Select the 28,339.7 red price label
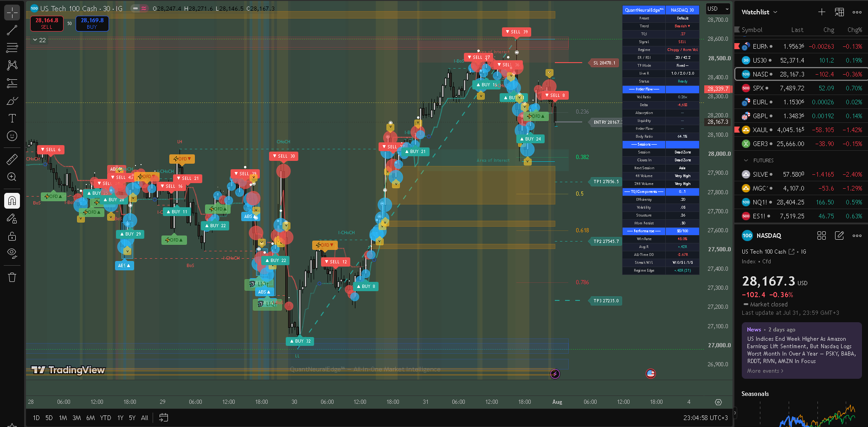Screen dimensions: 868x427 (718, 89)
